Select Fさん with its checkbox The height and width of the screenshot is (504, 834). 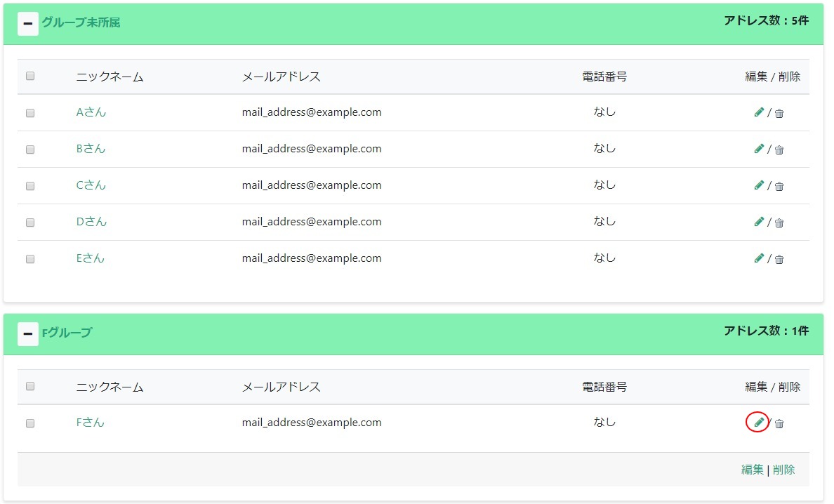30,423
